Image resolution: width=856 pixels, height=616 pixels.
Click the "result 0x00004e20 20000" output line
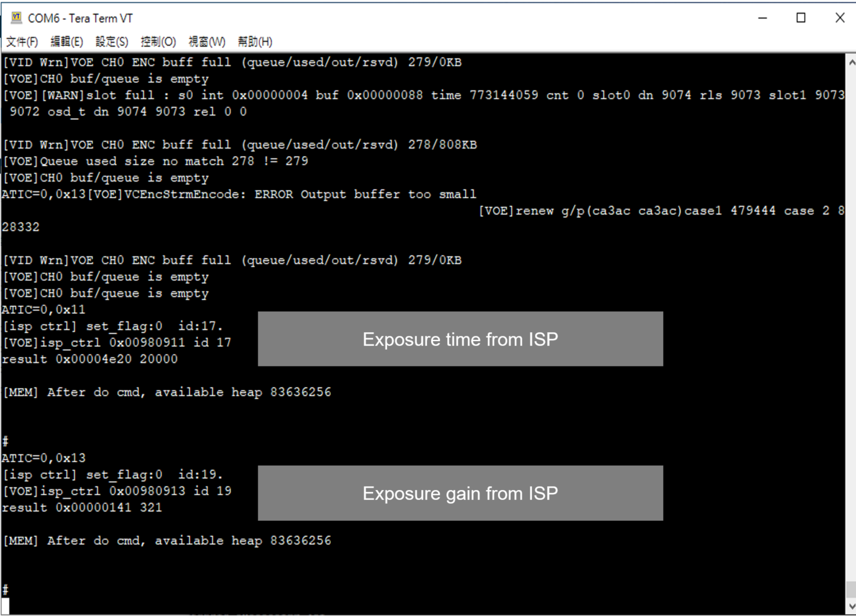pos(90,359)
